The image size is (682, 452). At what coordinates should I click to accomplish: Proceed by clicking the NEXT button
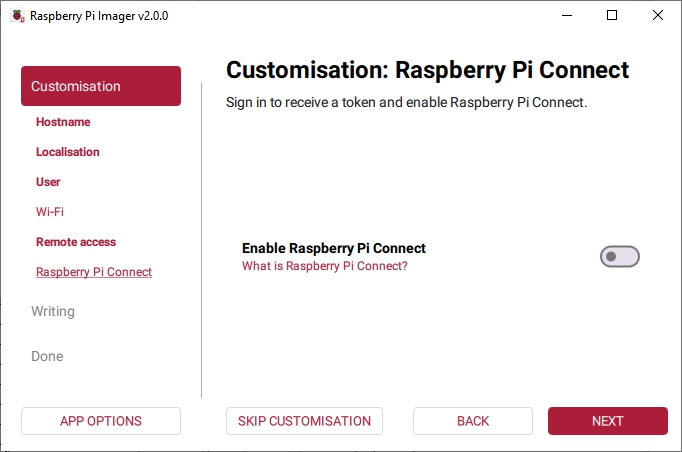coord(607,421)
